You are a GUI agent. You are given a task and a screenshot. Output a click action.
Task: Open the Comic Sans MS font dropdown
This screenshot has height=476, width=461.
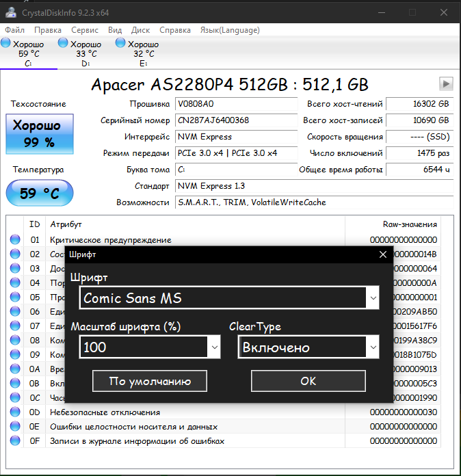point(373,297)
